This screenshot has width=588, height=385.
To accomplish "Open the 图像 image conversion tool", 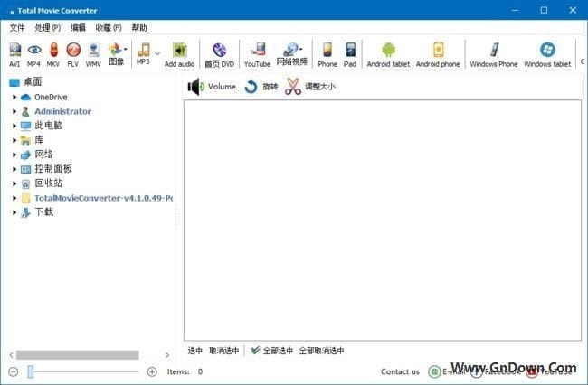I will [117, 55].
